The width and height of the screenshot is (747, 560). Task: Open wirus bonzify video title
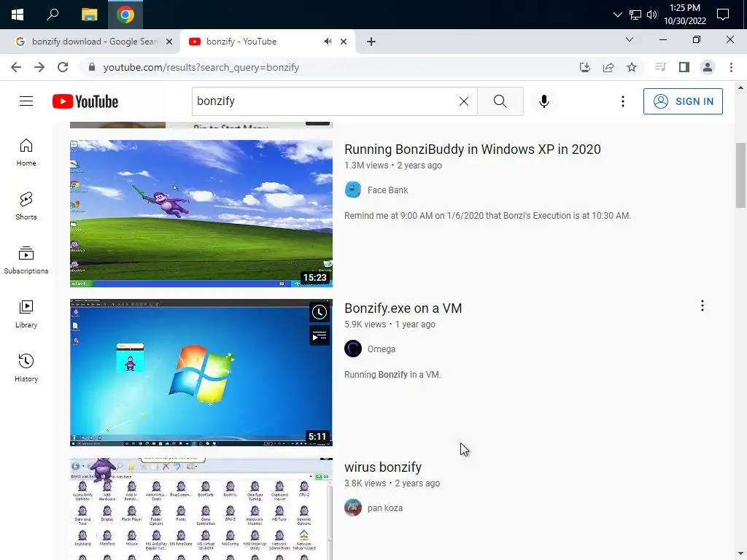click(x=383, y=467)
